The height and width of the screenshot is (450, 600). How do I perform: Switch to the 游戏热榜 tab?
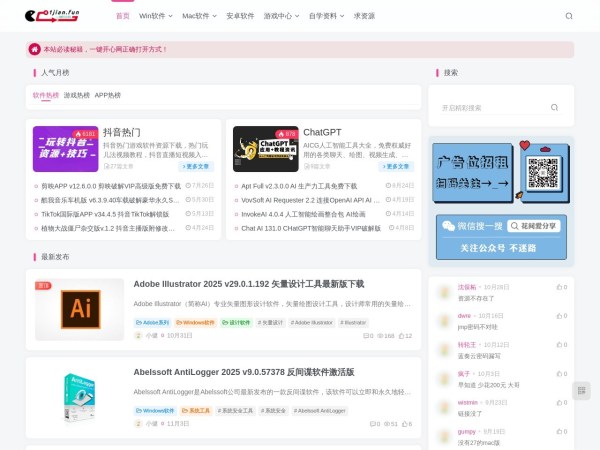point(76,96)
